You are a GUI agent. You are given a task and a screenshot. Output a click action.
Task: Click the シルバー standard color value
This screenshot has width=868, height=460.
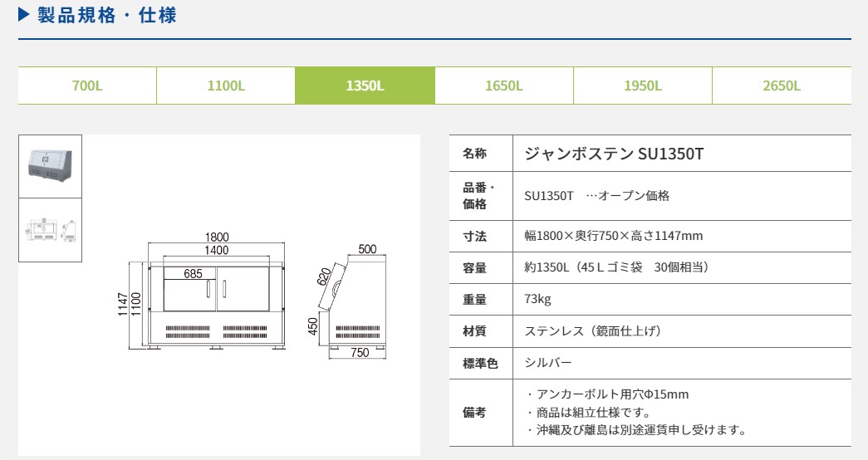(548, 363)
